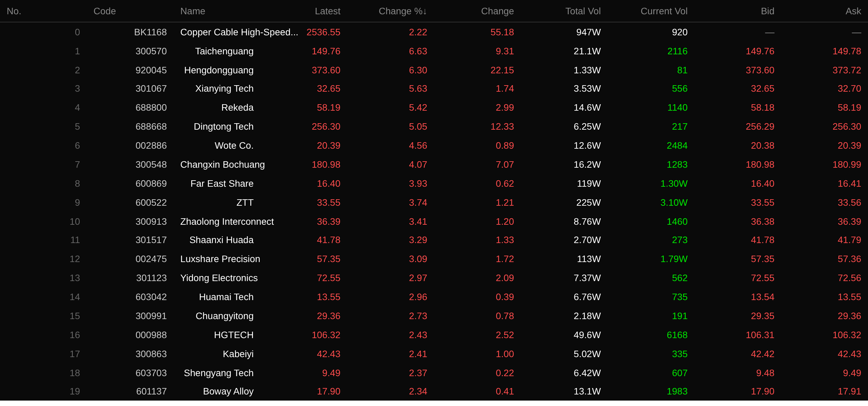The height and width of the screenshot is (406, 868).
Task: Select the Current Vol column header
Action: point(664,11)
